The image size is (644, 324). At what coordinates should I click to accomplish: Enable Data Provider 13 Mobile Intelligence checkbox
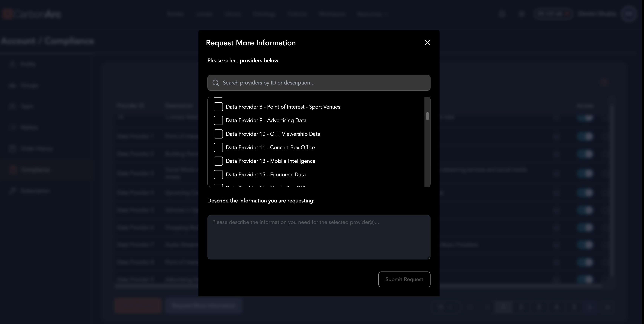coord(218,161)
